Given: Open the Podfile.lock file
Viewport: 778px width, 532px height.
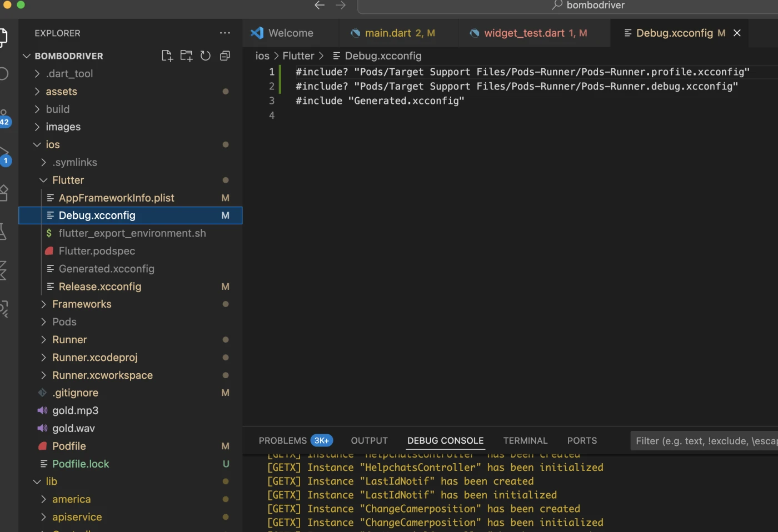Looking at the screenshot, I should (81, 464).
